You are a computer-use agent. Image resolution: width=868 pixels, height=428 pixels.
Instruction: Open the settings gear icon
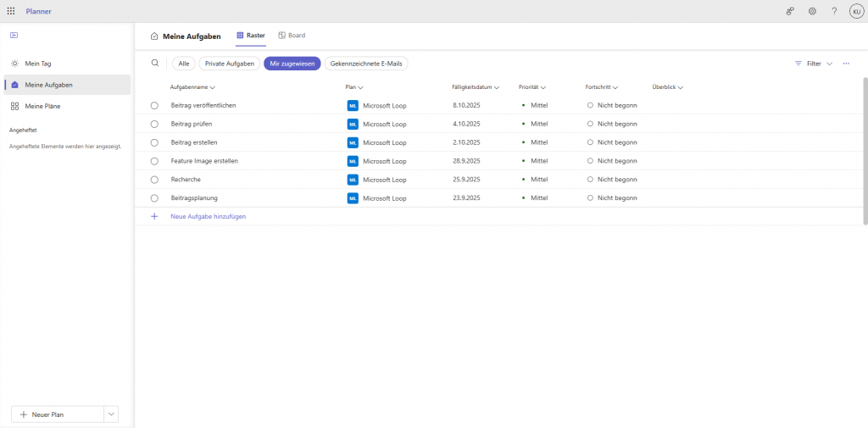[x=812, y=11]
